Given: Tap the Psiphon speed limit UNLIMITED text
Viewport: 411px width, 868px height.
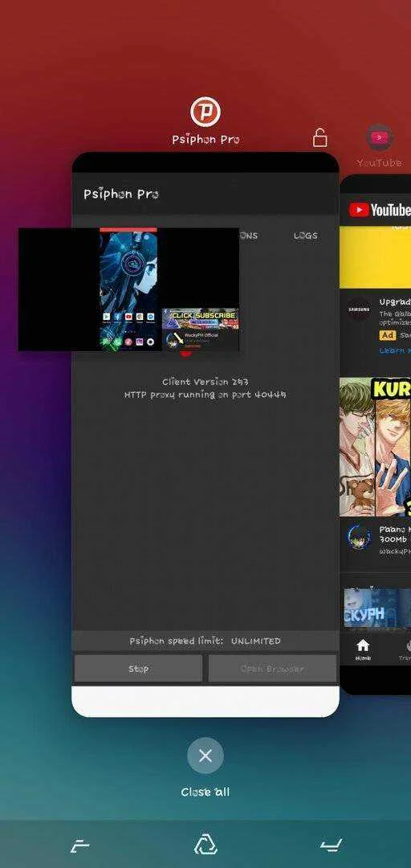Looking at the screenshot, I should pyautogui.click(x=205, y=641).
